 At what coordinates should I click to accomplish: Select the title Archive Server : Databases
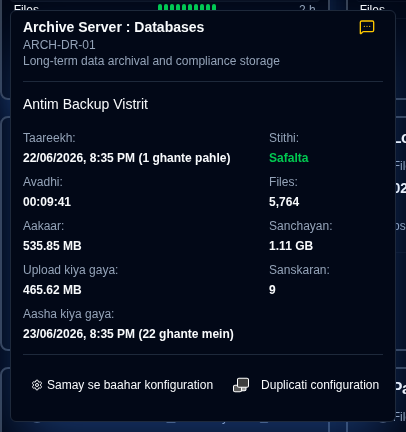coord(114,27)
